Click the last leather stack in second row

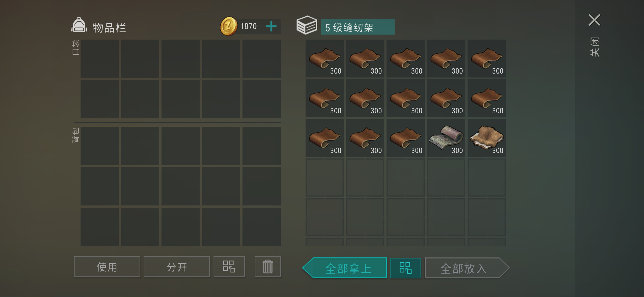(487, 98)
